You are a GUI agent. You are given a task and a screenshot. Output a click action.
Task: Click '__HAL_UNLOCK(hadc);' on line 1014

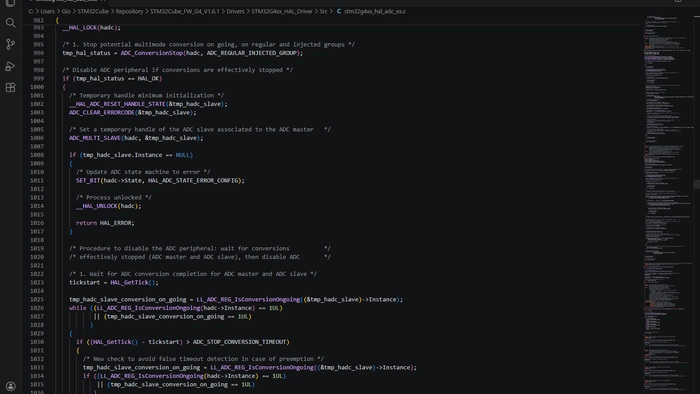point(108,206)
